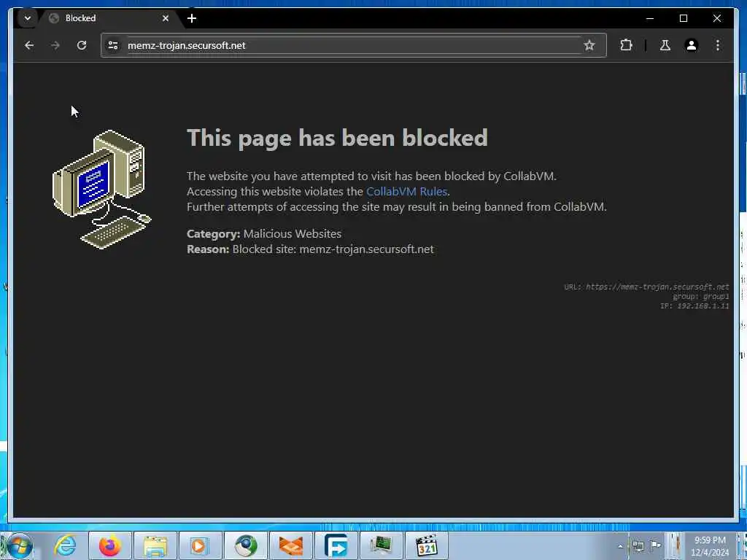The width and height of the screenshot is (747, 560).
Task: Go back to the previous page
Action: click(x=29, y=45)
